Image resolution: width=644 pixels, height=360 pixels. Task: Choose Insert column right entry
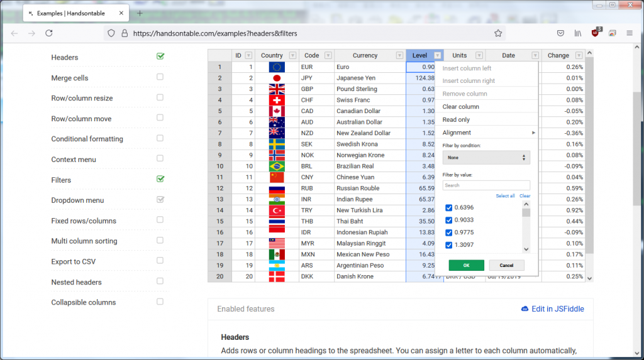coord(486,81)
